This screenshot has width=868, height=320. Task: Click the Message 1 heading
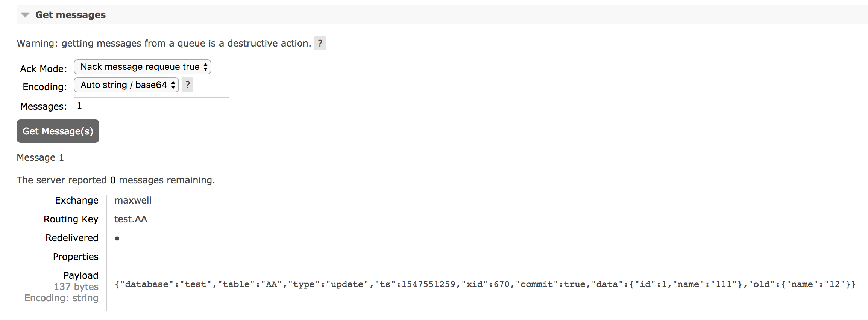[40, 157]
